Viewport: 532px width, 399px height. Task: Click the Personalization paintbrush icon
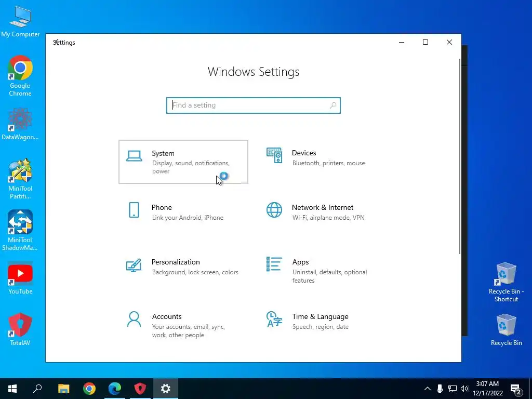click(134, 265)
